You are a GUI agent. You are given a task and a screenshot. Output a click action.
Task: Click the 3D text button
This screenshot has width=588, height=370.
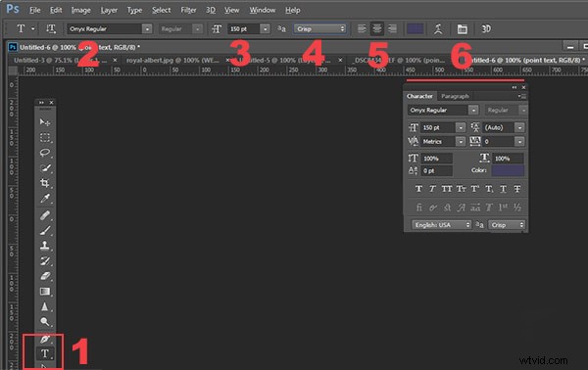coord(486,28)
